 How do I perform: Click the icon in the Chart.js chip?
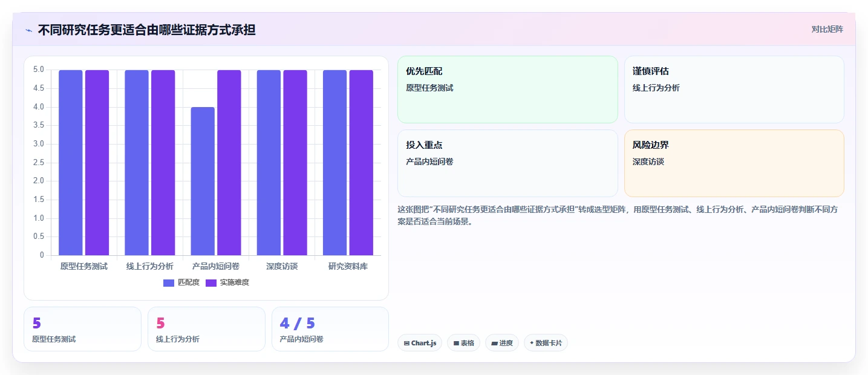[406, 343]
